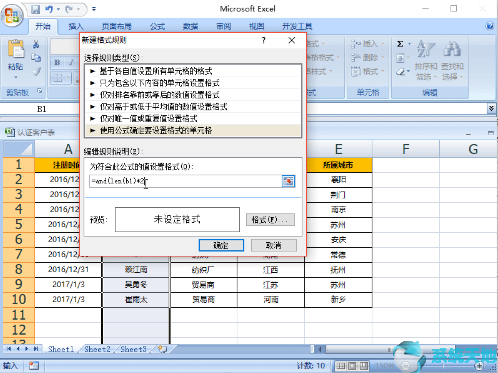Close the 新建格式规则 dialog
Image resolution: width=498 pixels, height=373 pixels.
[292, 40]
